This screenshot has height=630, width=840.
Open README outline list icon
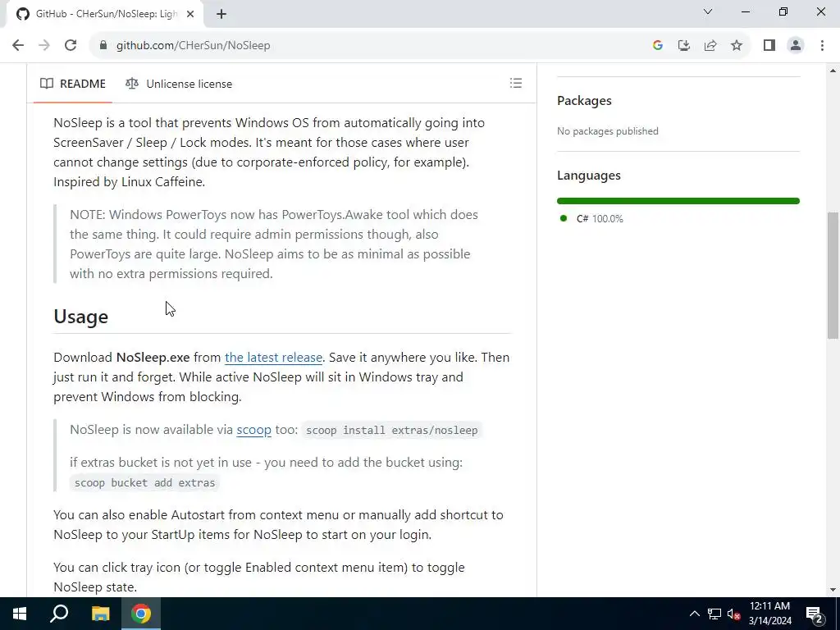click(x=515, y=83)
